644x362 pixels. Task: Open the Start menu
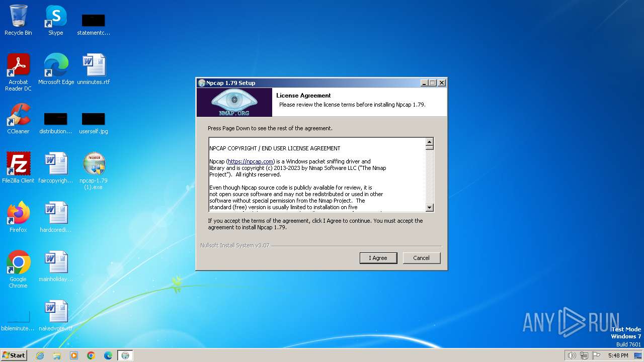[14, 355]
